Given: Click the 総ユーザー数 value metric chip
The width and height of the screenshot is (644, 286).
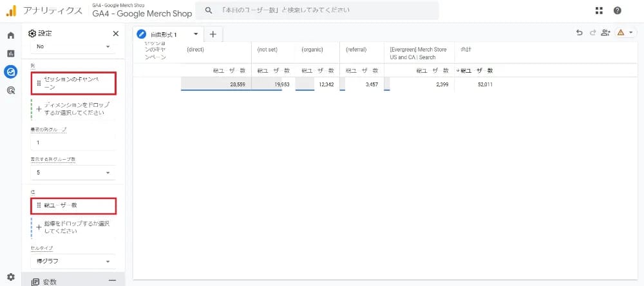Looking at the screenshot, I should click(x=73, y=205).
